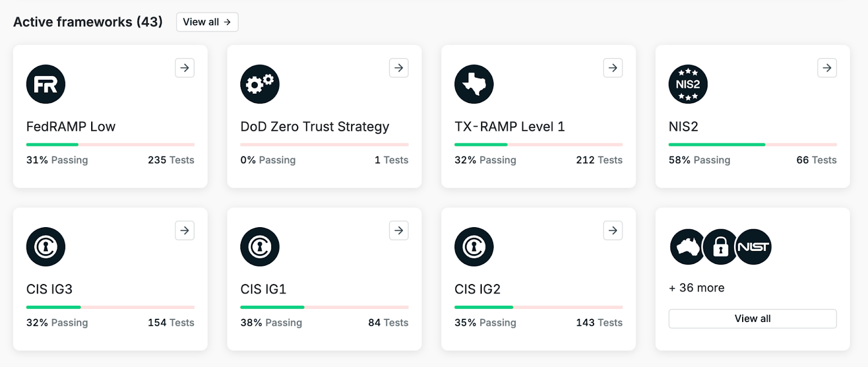
Task: Click the CIS IG1 keyhole icon
Action: (260, 247)
